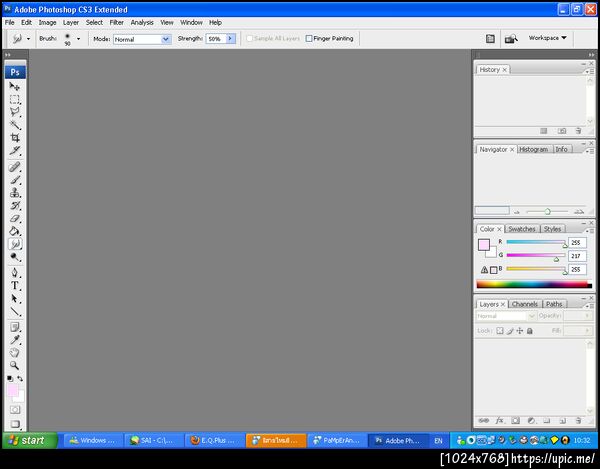Select the Smudge tool in toolbox
Screen dimensions: 600x469
[x=15, y=244]
